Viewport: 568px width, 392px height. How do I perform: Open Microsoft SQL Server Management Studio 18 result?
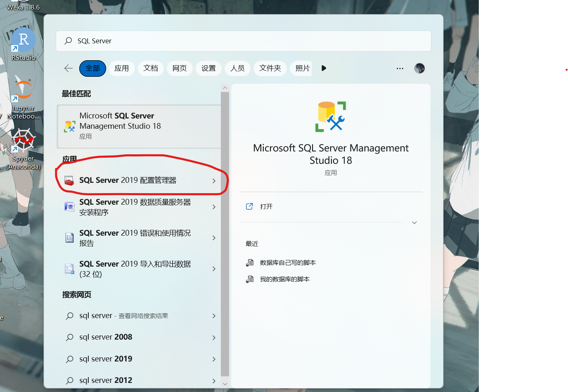click(x=139, y=126)
